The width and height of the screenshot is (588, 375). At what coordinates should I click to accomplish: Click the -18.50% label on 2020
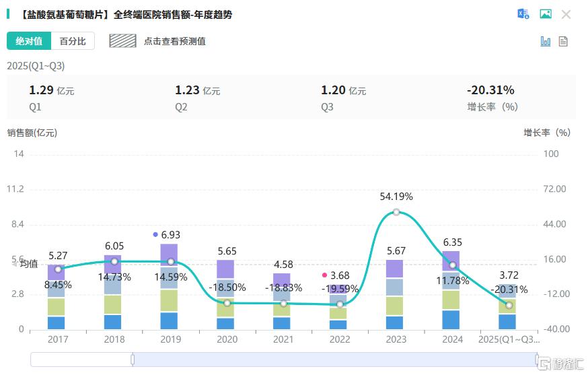227,287
